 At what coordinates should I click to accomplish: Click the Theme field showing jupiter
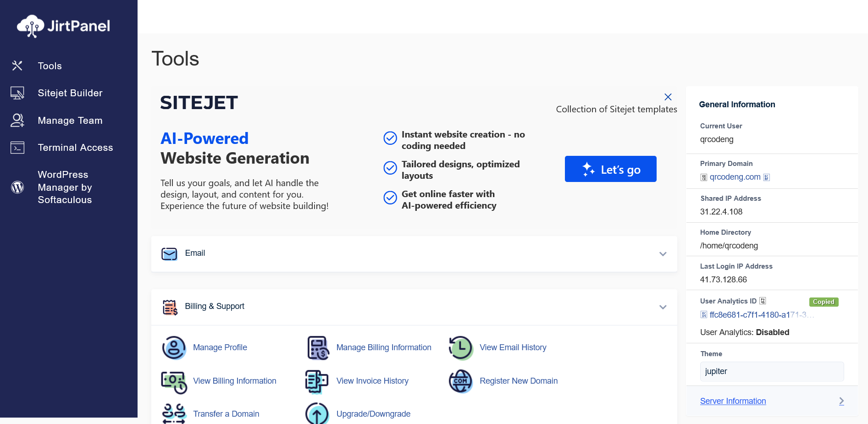click(x=772, y=371)
